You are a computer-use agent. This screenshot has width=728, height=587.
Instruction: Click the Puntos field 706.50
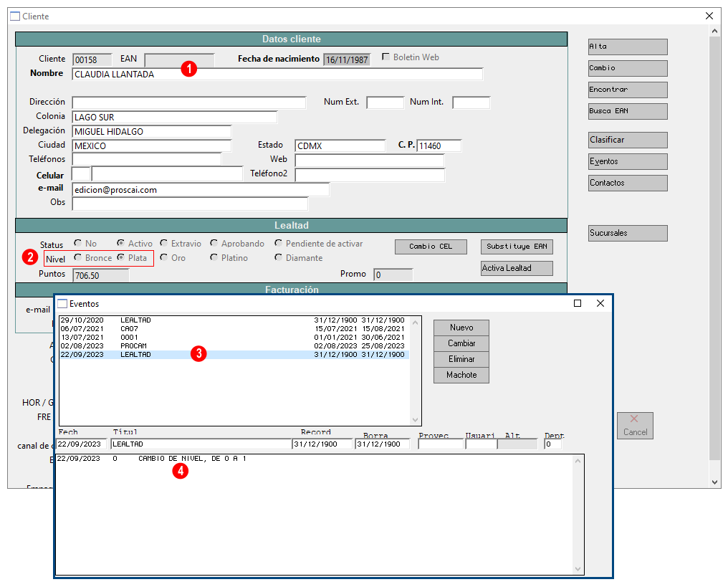coord(101,275)
